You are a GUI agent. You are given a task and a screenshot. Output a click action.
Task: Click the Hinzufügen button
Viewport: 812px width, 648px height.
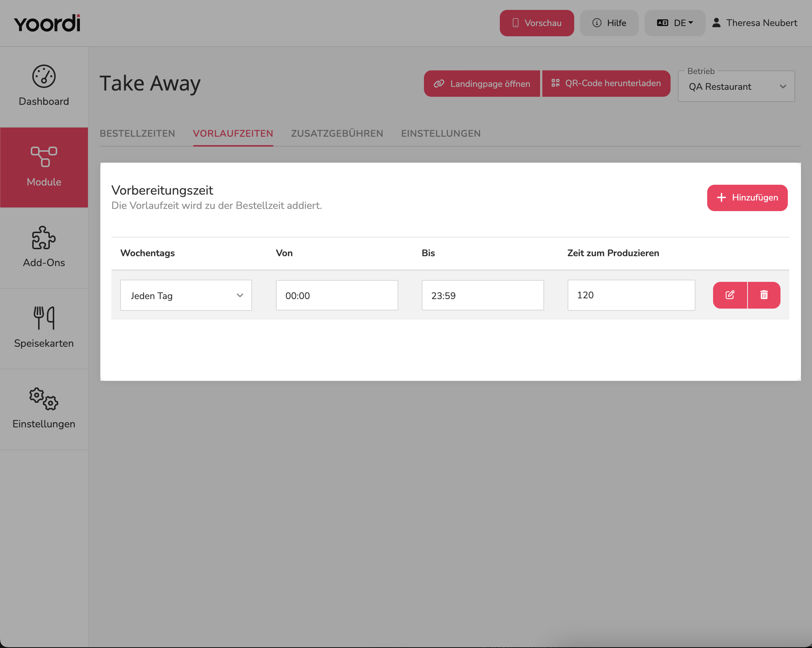tap(747, 198)
